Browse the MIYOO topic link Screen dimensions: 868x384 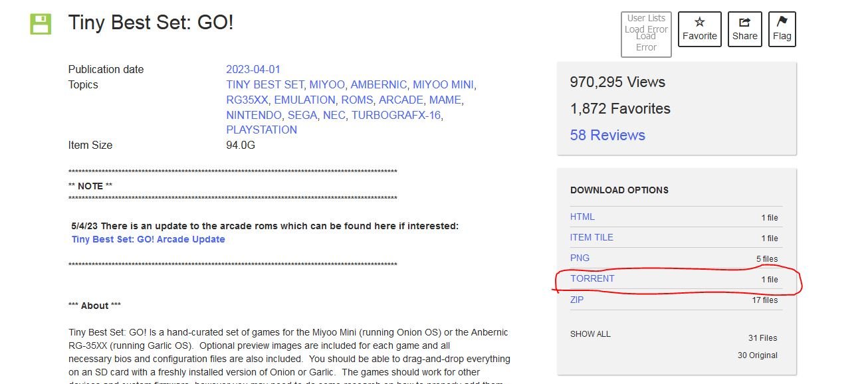click(x=327, y=84)
